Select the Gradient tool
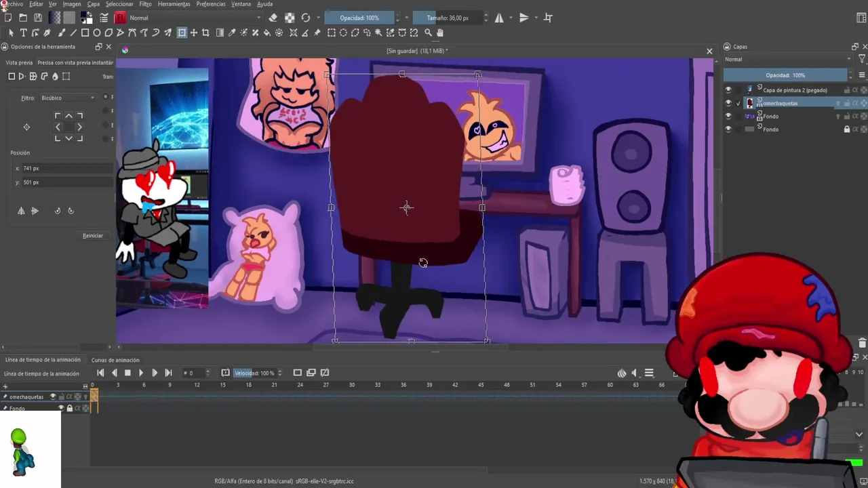Screen dimensions: 868x488 click(220, 33)
